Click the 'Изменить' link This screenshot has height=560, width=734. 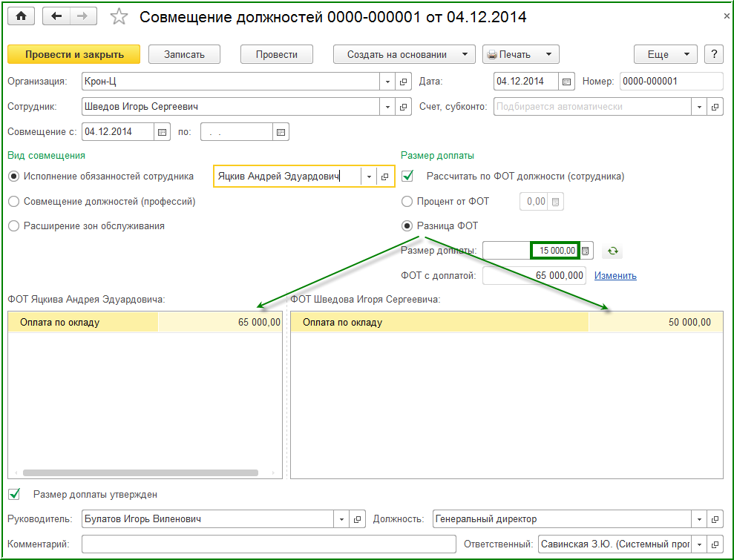615,276
